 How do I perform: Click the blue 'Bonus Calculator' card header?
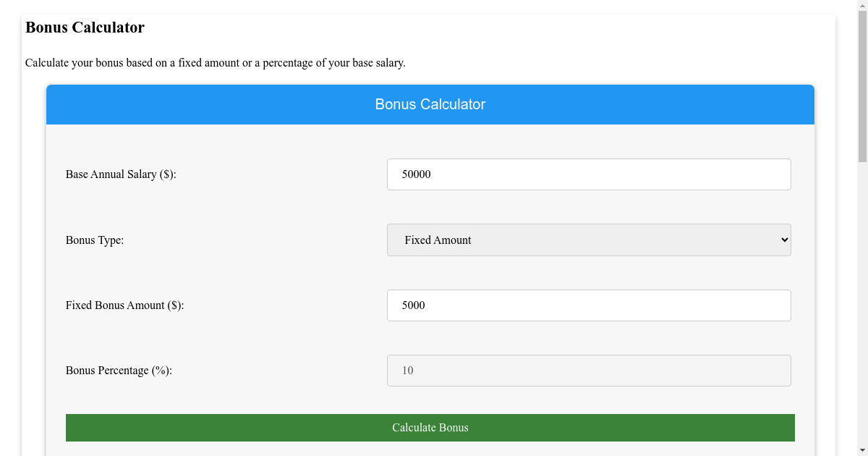(x=430, y=104)
